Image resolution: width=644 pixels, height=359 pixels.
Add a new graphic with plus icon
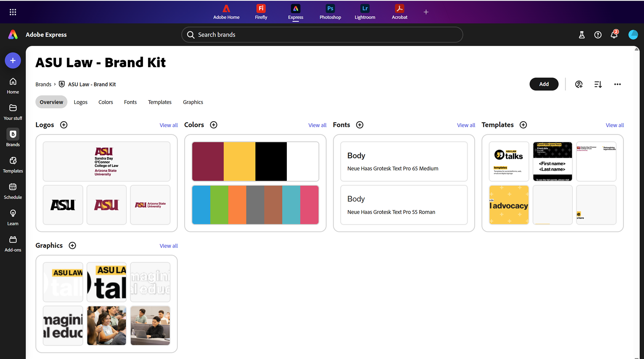(x=72, y=245)
